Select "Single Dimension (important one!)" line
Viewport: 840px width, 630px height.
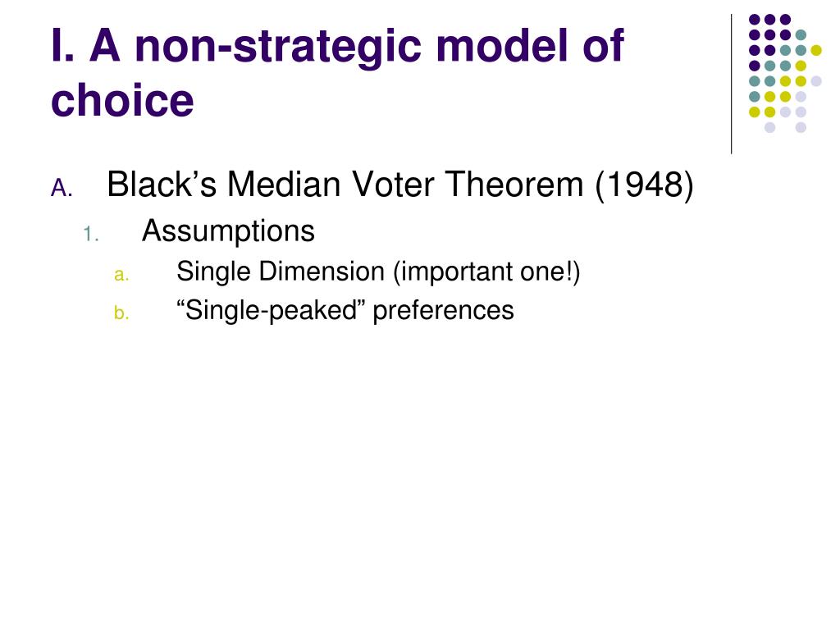378,272
